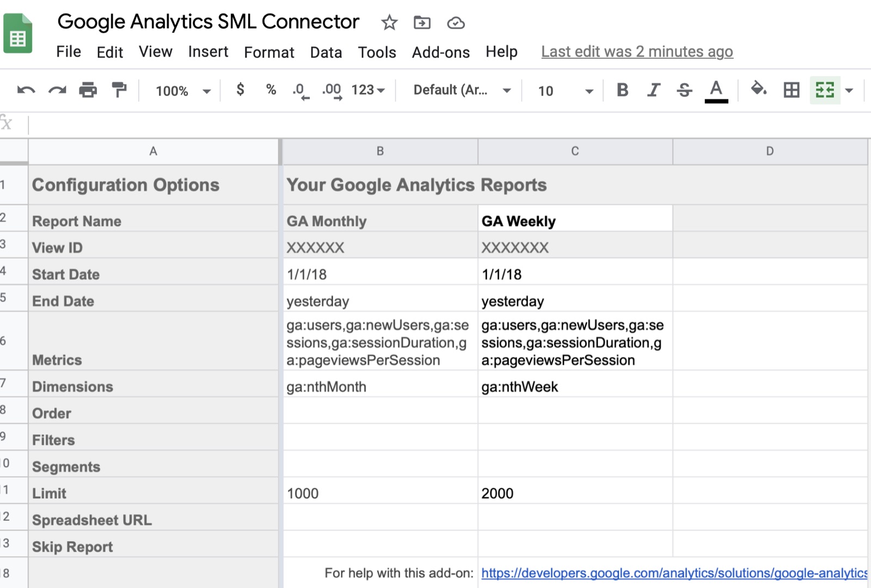Open the zoom 100% dropdown
871x588 pixels.
tap(183, 91)
